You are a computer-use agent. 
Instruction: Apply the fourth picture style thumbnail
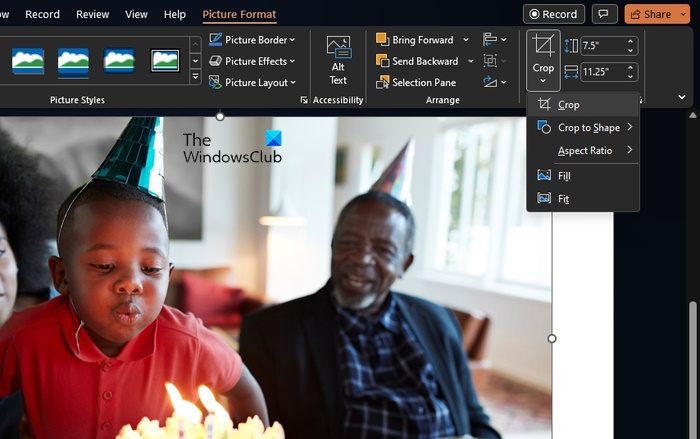coord(165,61)
